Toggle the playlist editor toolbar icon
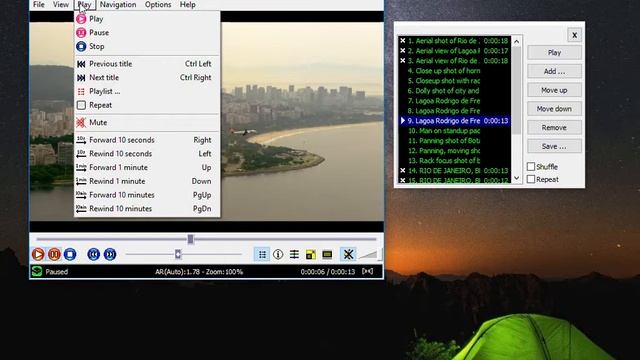Image resolution: width=640 pixels, height=360 pixels. (x=262, y=254)
